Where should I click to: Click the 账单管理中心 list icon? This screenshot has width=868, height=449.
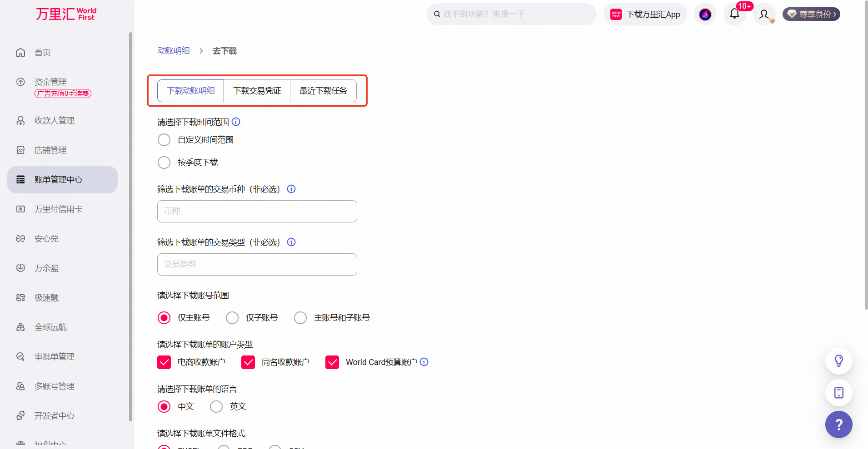point(20,179)
